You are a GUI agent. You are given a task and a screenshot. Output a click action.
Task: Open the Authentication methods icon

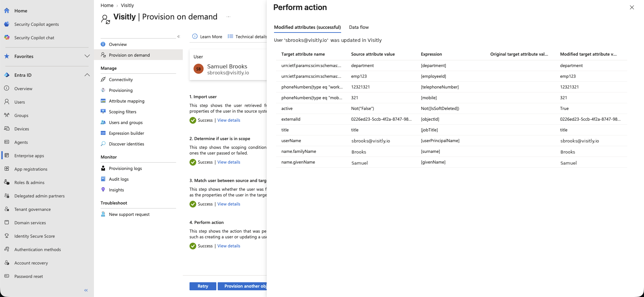7,249
